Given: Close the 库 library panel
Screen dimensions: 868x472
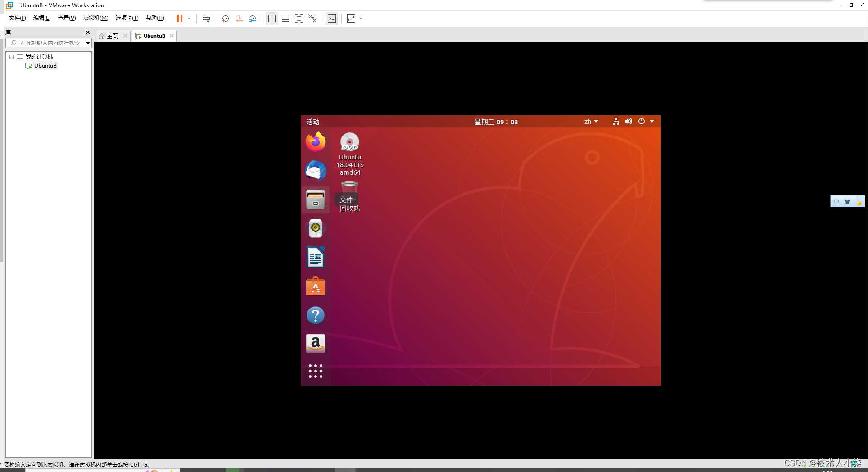Looking at the screenshot, I should pos(88,32).
